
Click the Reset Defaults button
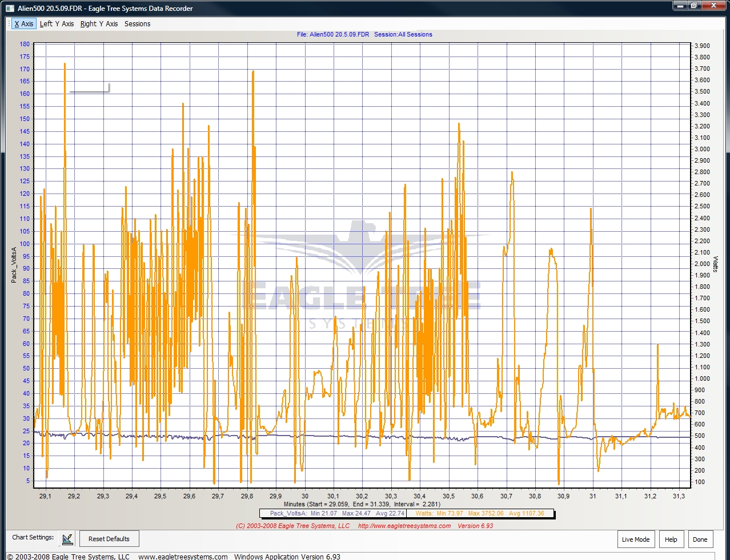[109, 539]
